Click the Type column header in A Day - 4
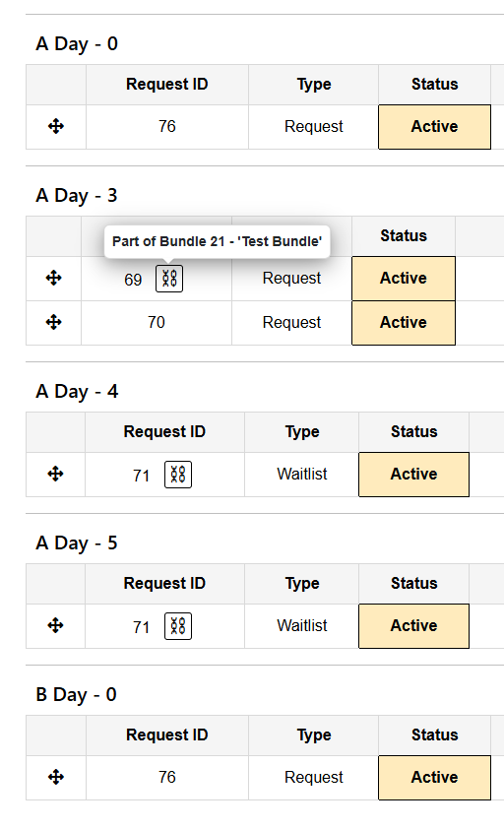This screenshot has height=830, width=504. tap(302, 432)
